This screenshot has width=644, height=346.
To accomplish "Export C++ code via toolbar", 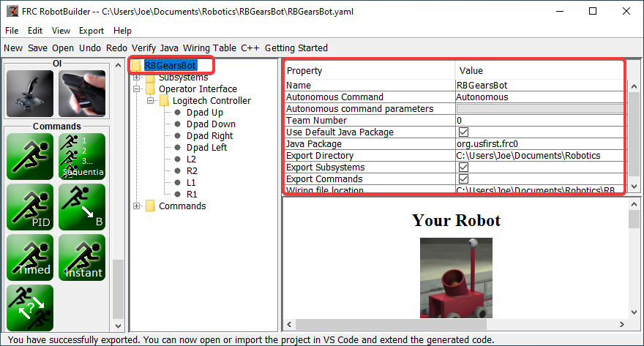I will [250, 48].
